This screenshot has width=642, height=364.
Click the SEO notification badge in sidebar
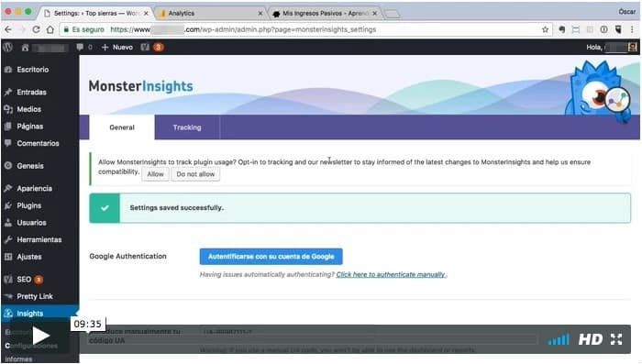[x=39, y=280]
